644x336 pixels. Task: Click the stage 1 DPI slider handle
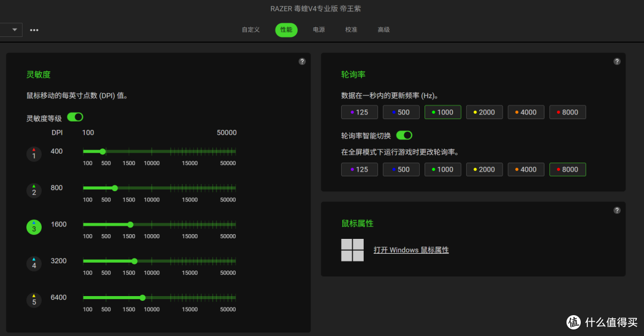coord(103,151)
